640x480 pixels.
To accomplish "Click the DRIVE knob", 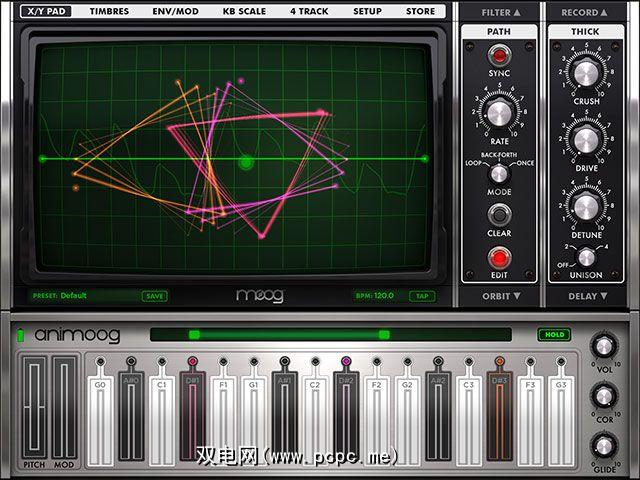I will pyautogui.click(x=586, y=140).
